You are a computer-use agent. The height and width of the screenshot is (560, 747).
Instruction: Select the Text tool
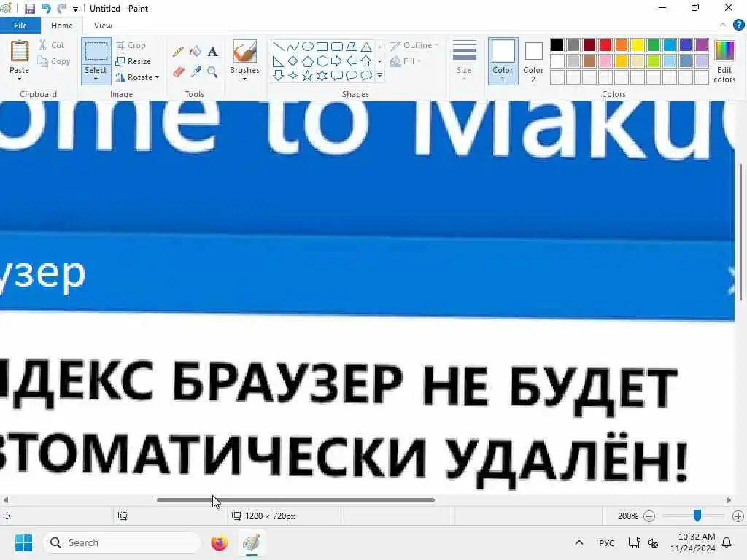pyautogui.click(x=212, y=52)
